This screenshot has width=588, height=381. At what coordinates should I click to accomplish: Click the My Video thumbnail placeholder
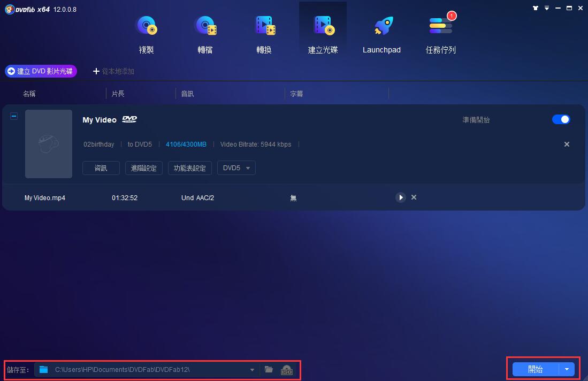coord(49,143)
